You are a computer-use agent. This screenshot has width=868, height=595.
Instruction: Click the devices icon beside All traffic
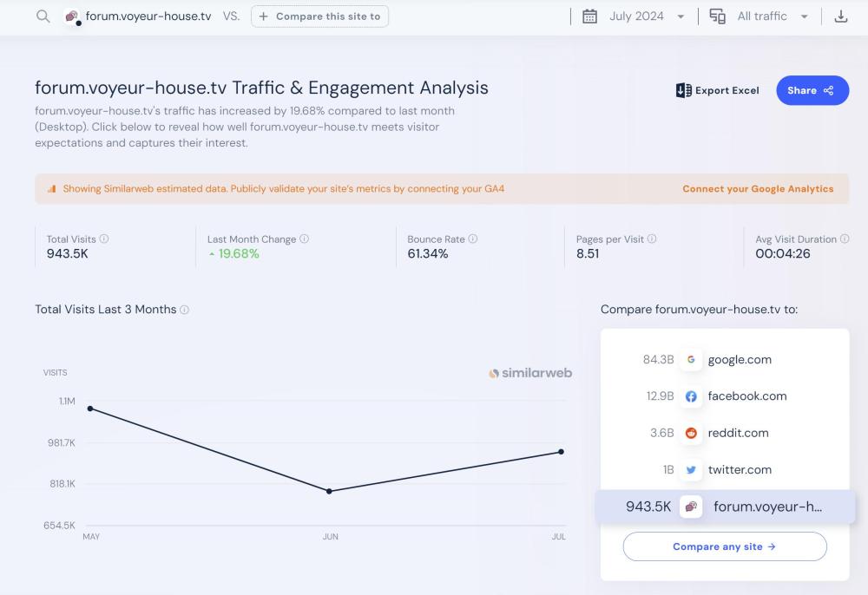point(717,16)
